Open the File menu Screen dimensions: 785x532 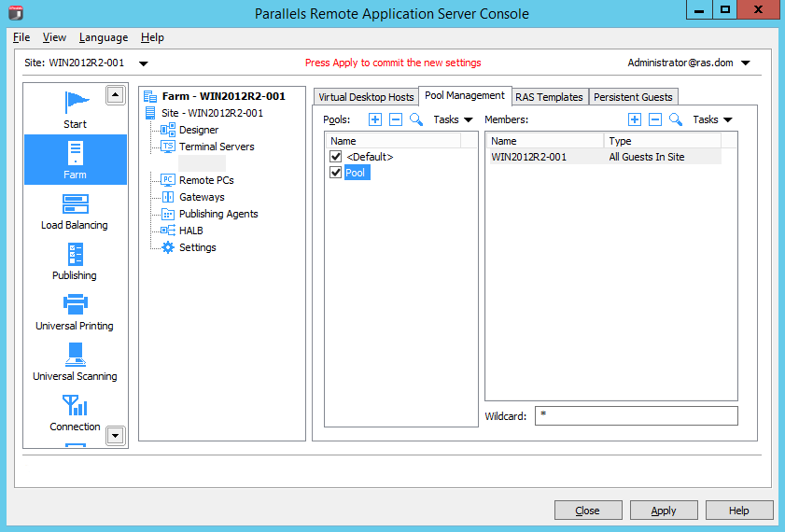coord(21,37)
